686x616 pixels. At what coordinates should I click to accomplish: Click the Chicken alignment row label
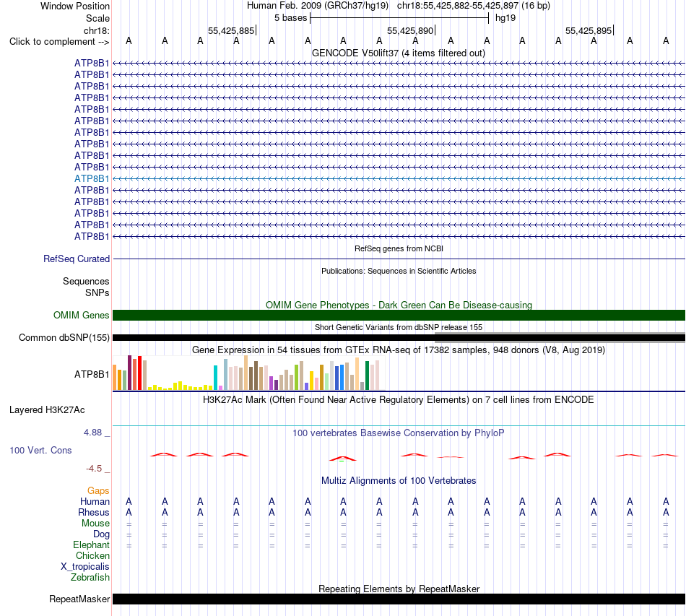click(92, 555)
